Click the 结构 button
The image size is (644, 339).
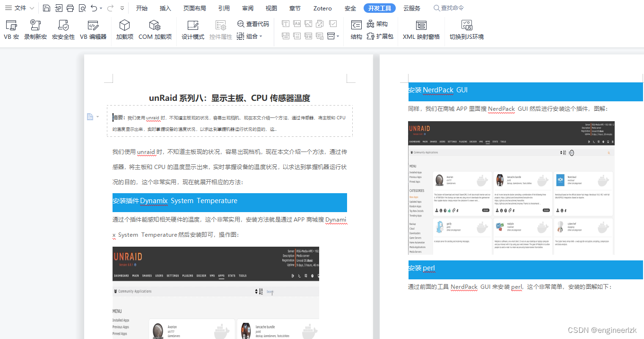[x=357, y=30]
